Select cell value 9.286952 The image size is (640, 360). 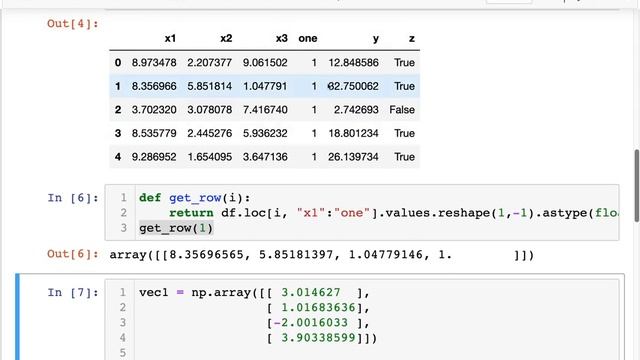pos(154,157)
